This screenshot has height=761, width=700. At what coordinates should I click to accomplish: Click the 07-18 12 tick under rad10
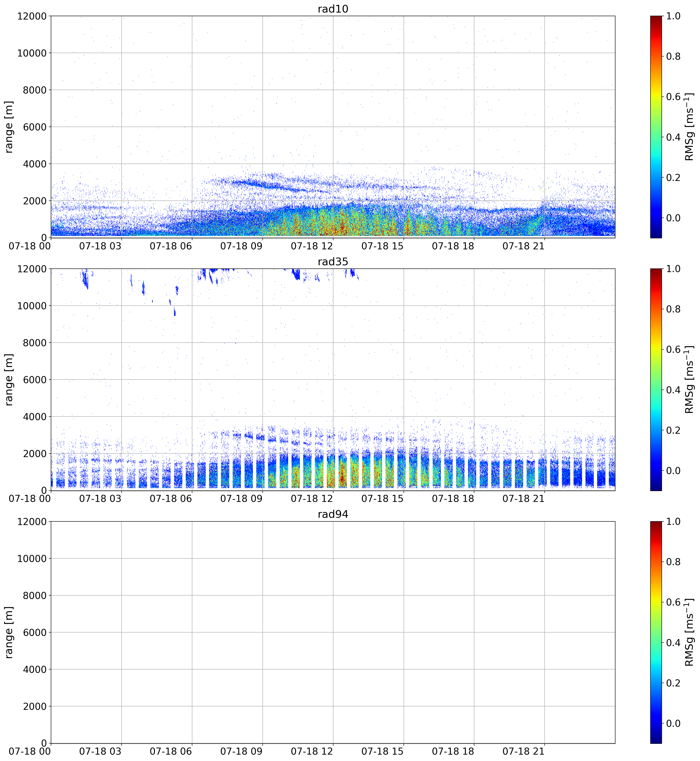(312, 246)
